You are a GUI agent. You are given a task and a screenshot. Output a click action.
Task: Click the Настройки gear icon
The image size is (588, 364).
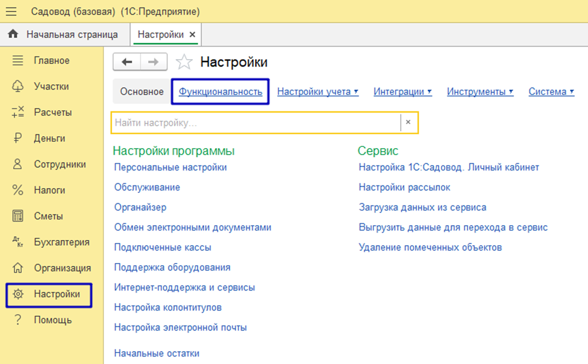click(x=18, y=294)
